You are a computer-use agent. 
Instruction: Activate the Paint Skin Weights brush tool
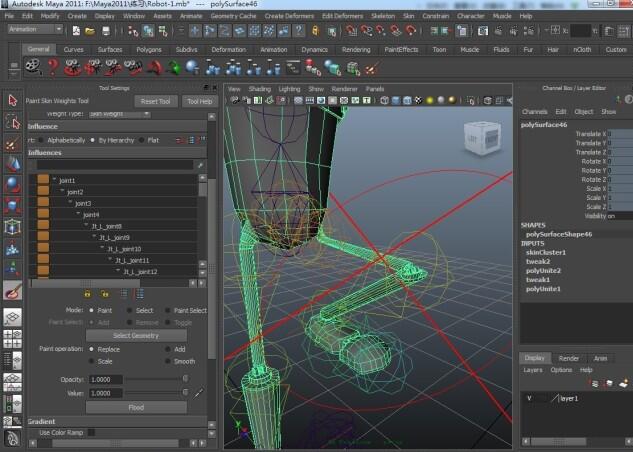click(12, 291)
